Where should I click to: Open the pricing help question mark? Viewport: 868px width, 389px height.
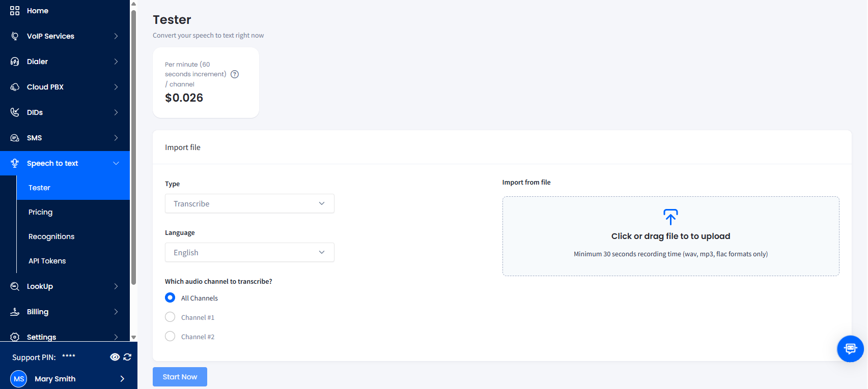point(235,74)
